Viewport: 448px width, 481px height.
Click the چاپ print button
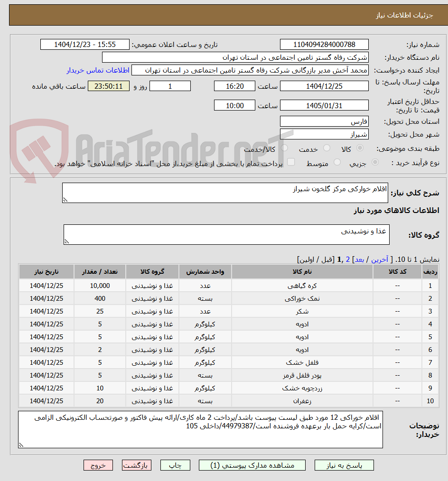point(175,465)
